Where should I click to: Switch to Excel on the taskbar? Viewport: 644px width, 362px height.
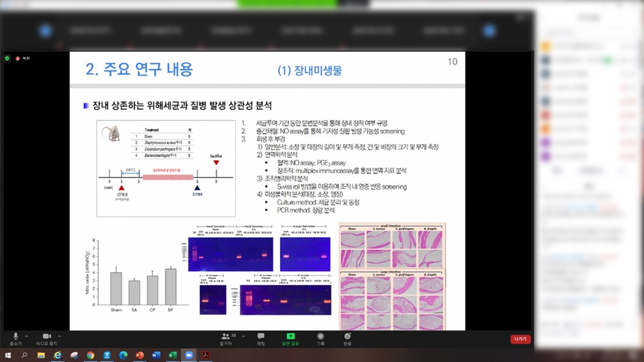(173, 355)
